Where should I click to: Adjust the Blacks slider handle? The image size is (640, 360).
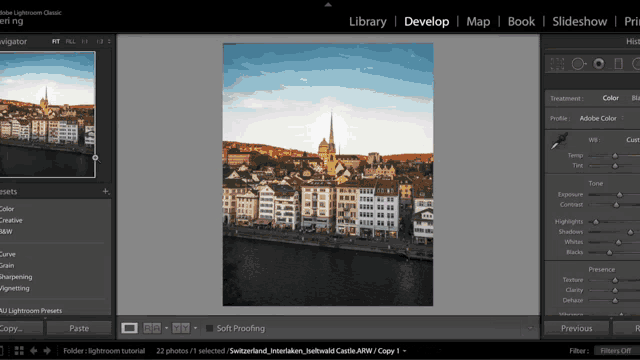click(x=609, y=253)
